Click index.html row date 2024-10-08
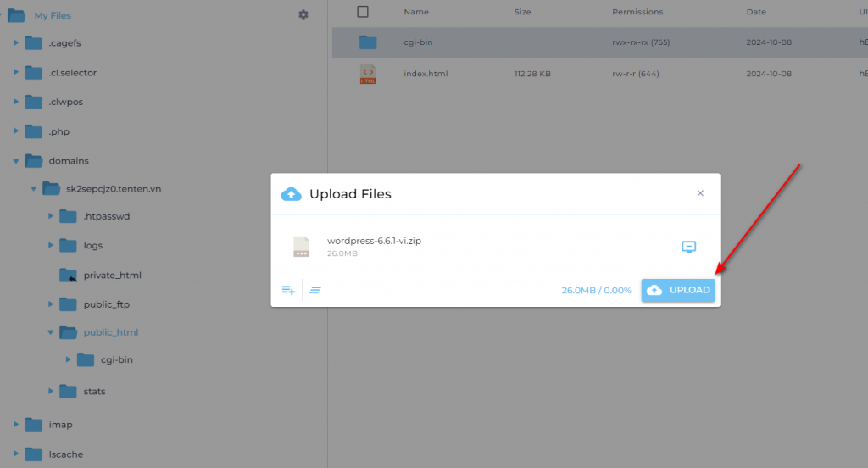Image resolution: width=868 pixels, height=468 pixels. (x=769, y=74)
